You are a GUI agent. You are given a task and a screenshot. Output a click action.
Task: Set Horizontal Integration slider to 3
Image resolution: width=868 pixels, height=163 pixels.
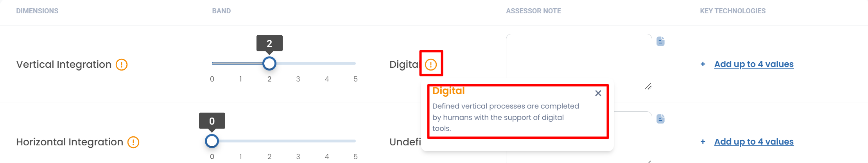click(x=298, y=141)
